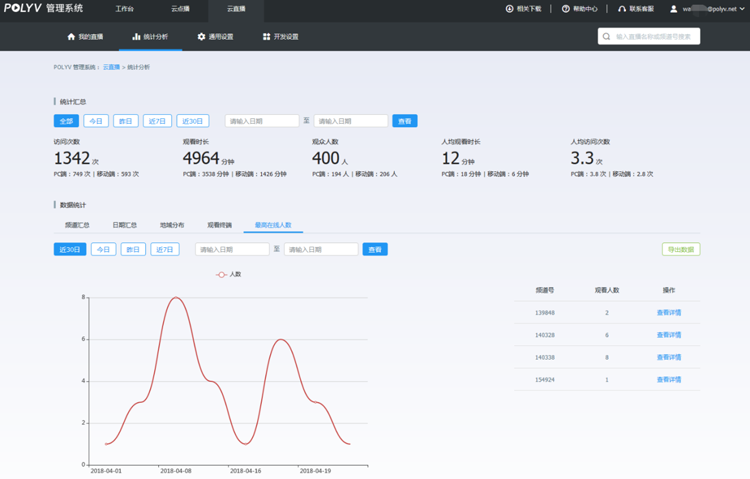Click the channel search input field
The image size is (750, 479).
[x=655, y=36]
